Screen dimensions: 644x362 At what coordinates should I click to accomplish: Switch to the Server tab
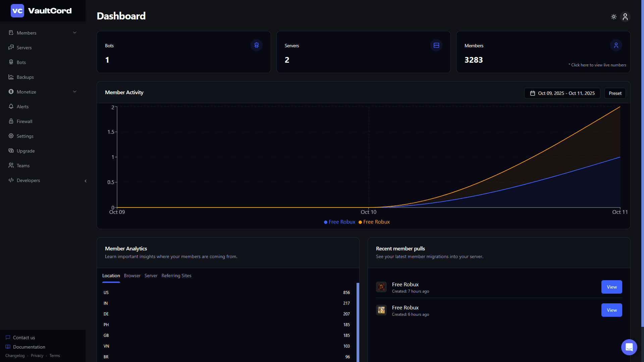tap(151, 276)
